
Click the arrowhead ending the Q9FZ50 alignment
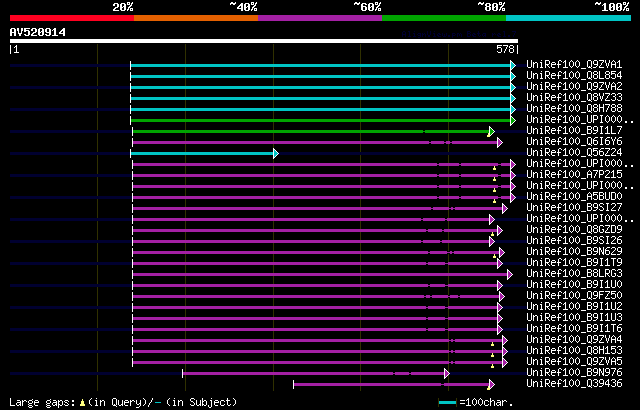click(502, 297)
